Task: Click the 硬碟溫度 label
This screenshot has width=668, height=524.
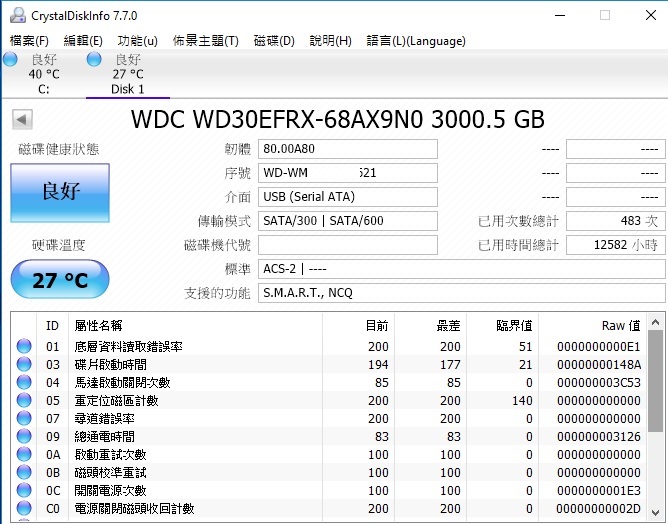Action: 59,245
